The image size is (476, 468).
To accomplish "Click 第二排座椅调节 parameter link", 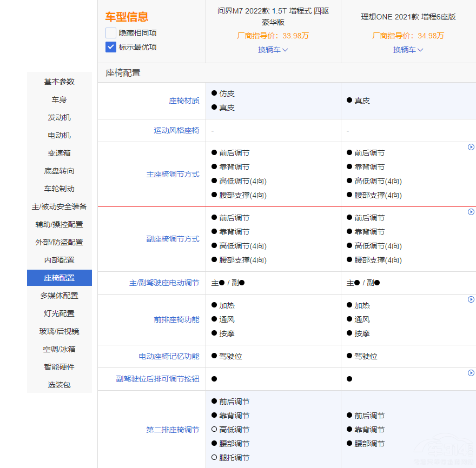I will [173, 430].
